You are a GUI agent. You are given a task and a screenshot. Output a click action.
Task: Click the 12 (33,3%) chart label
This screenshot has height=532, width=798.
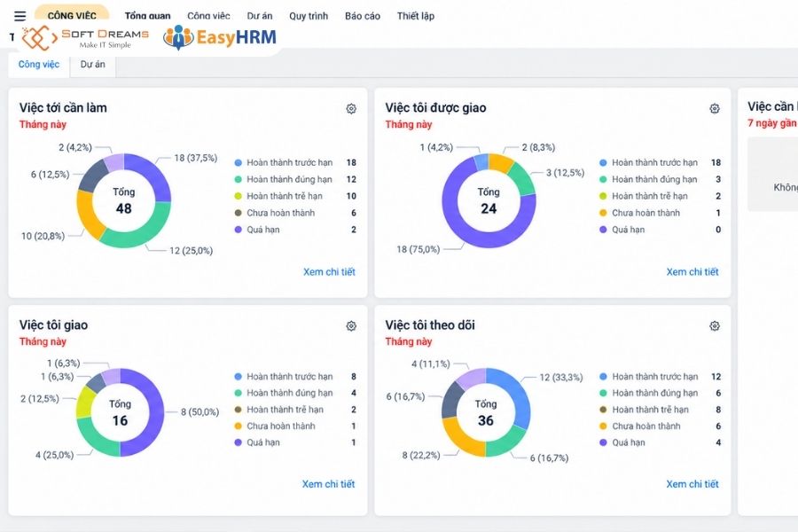coord(561,377)
